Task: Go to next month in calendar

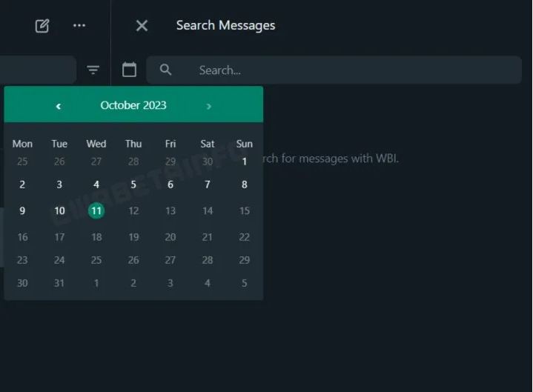Action: click(x=208, y=106)
